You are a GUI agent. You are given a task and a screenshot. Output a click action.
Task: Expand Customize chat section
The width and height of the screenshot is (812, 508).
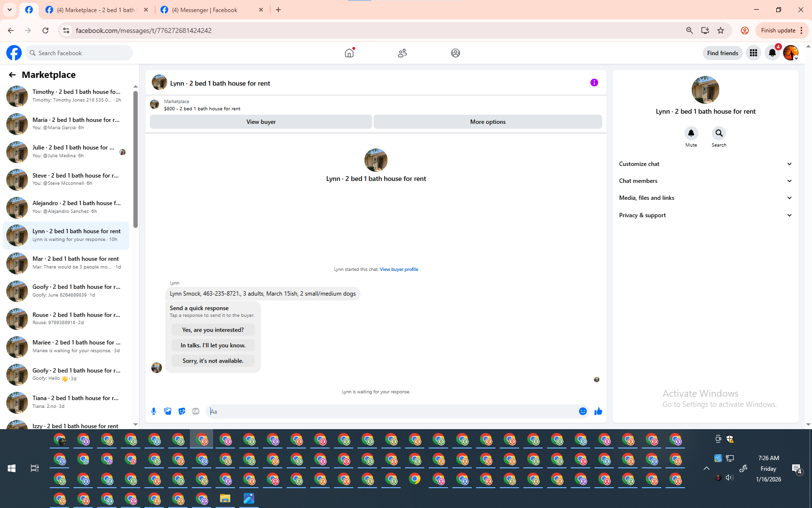tap(706, 164)
